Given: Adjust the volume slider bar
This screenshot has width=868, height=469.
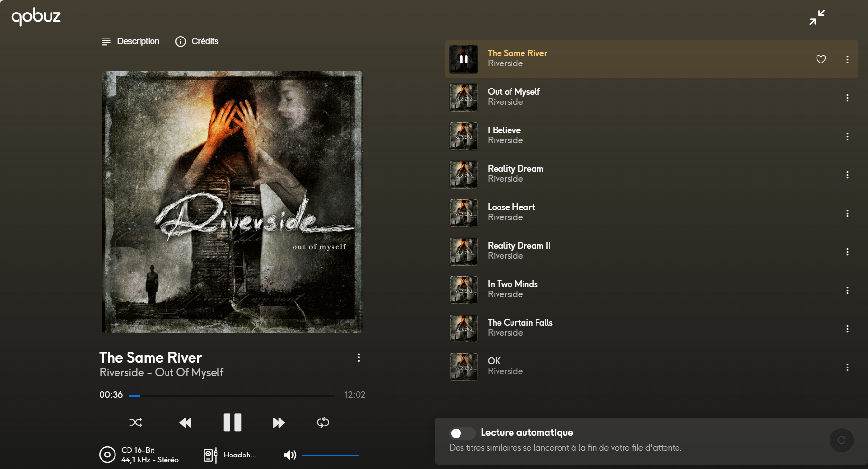Looking at the screenshot, I should coord(331,455).
